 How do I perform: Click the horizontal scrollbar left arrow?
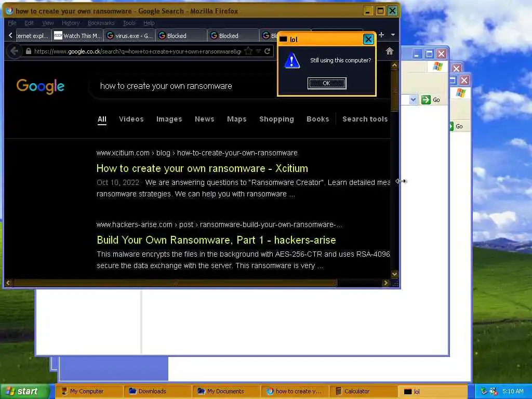pos(8,283)
